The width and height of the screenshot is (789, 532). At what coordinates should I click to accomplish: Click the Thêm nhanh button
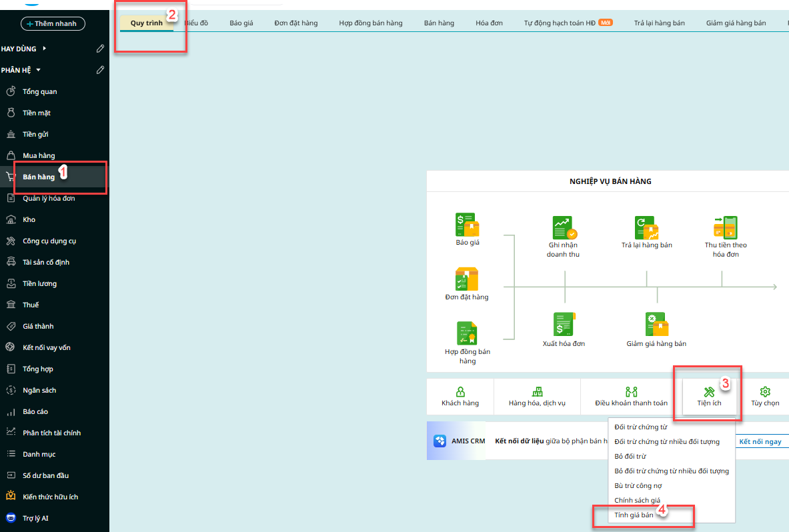coord(53,24)
